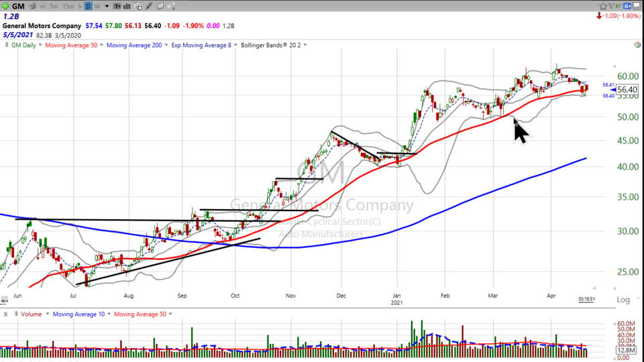Image resolution: width=644 pixels, height=362 pixels.
Task: Favorite the chart with the star icon
Action: pyautogui.click(x=603, y=6)
